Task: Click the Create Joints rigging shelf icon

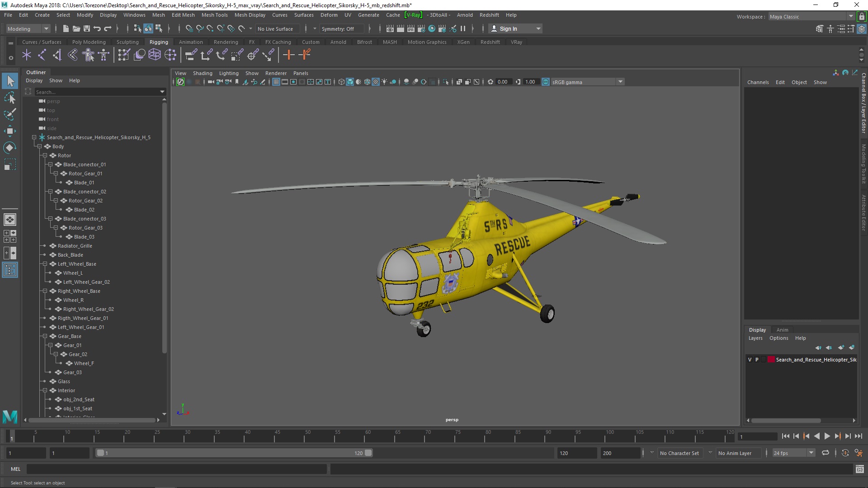Action: [42, 55]
